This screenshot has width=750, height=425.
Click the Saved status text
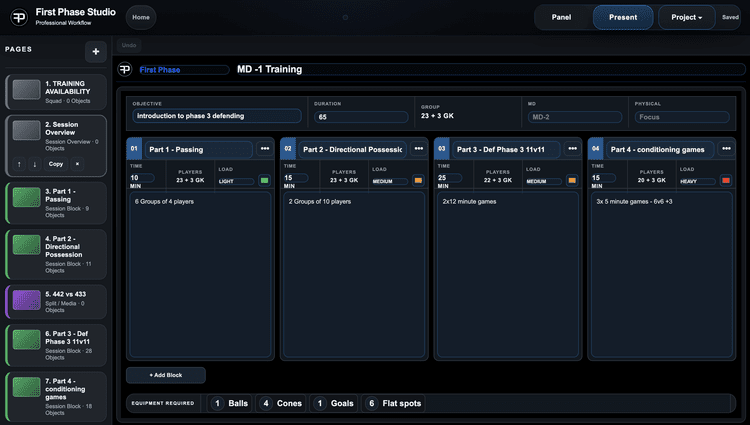tap(730, 17)
